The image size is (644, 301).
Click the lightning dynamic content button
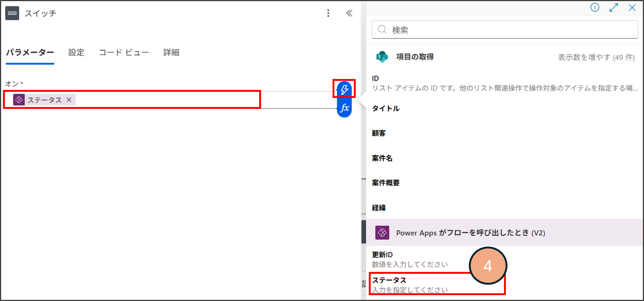(x=344, y=89)
